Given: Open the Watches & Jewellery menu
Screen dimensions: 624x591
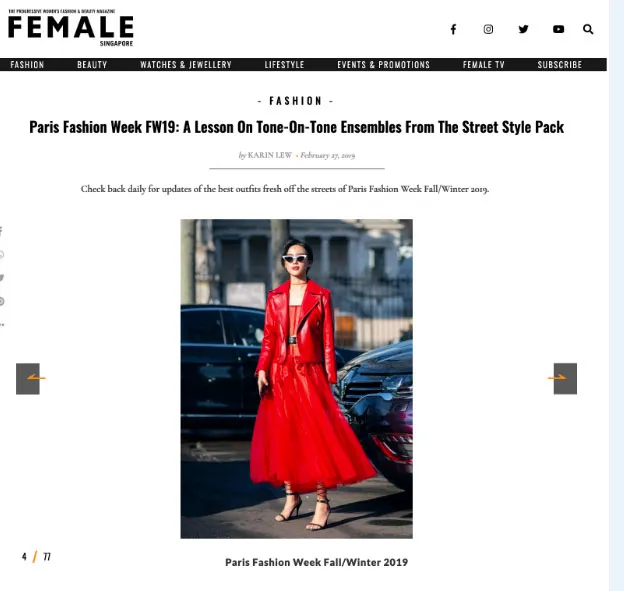Looking at the screenshot, I should (186, 65).
